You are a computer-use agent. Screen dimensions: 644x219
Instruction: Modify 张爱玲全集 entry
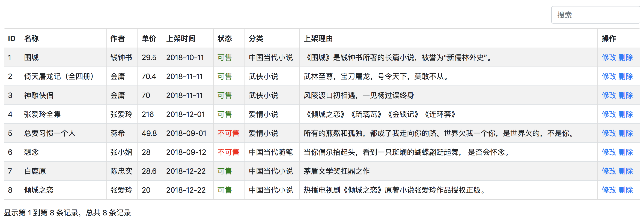(x=608, y=114)
